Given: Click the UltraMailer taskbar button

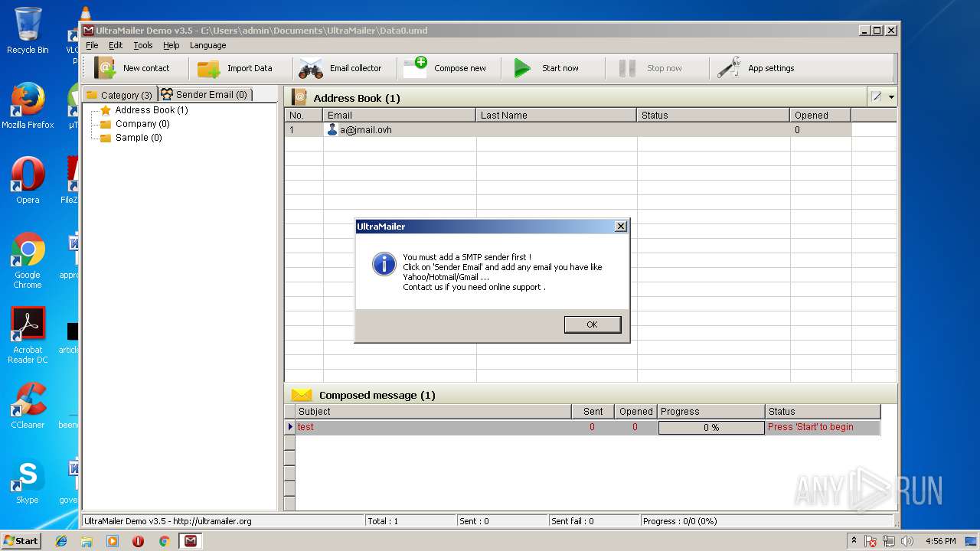Looking at the screenshot, I should pyautogui.click(x=190, y=541).
